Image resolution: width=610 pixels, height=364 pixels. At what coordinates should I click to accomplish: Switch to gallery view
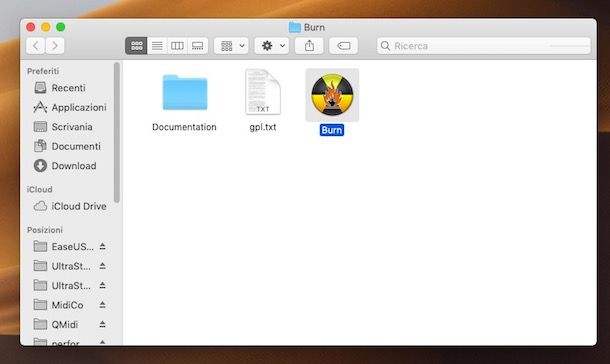coord(198,46)
